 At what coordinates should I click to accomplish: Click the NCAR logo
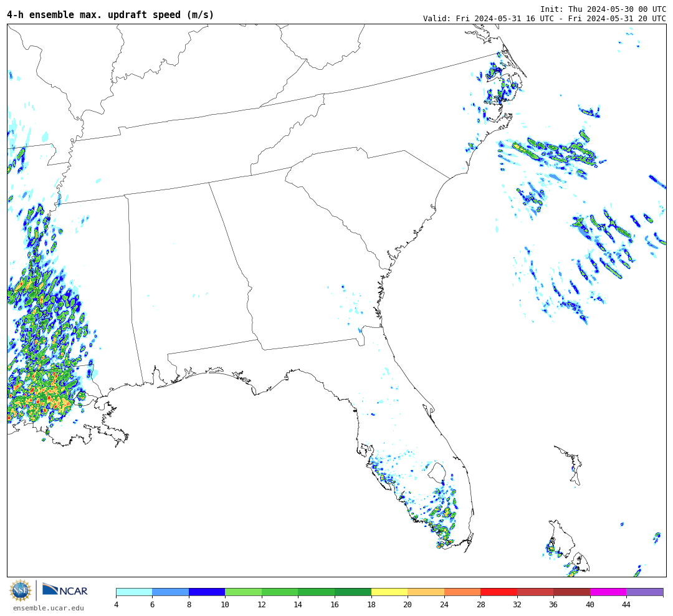point(65,590)
